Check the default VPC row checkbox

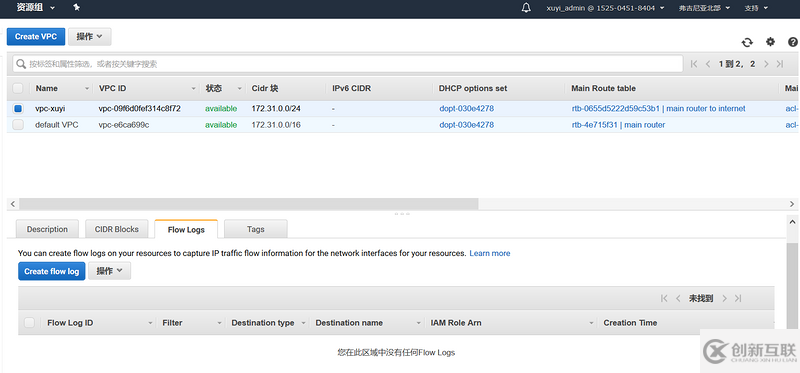(18, 125)
